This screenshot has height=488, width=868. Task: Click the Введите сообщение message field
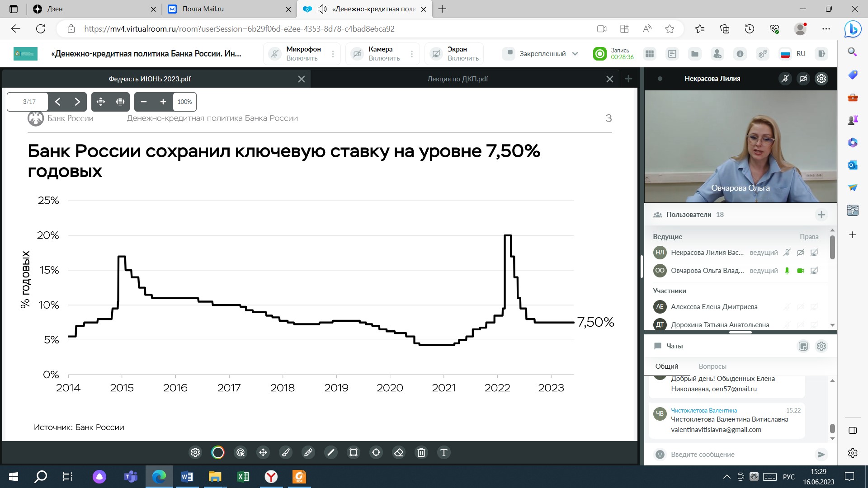click(739, 455)
